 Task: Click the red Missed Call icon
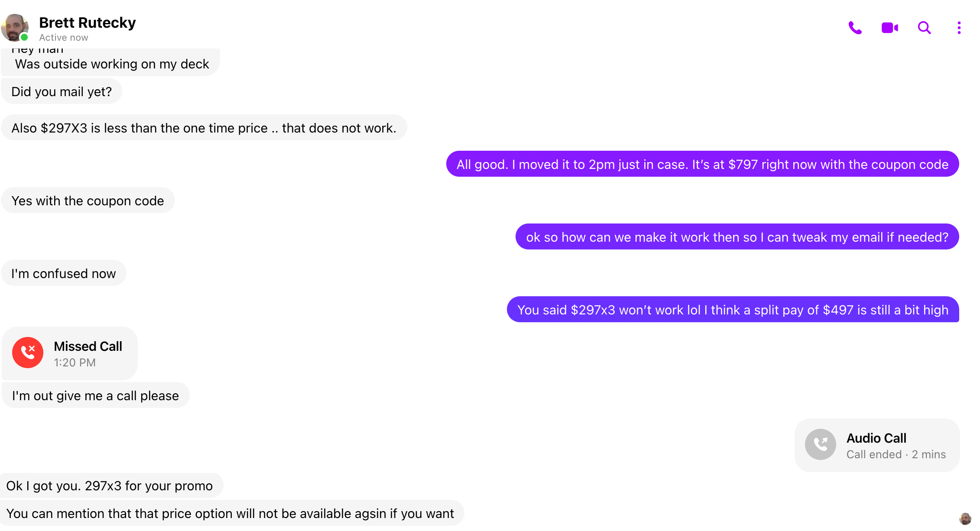coord(28,353)
